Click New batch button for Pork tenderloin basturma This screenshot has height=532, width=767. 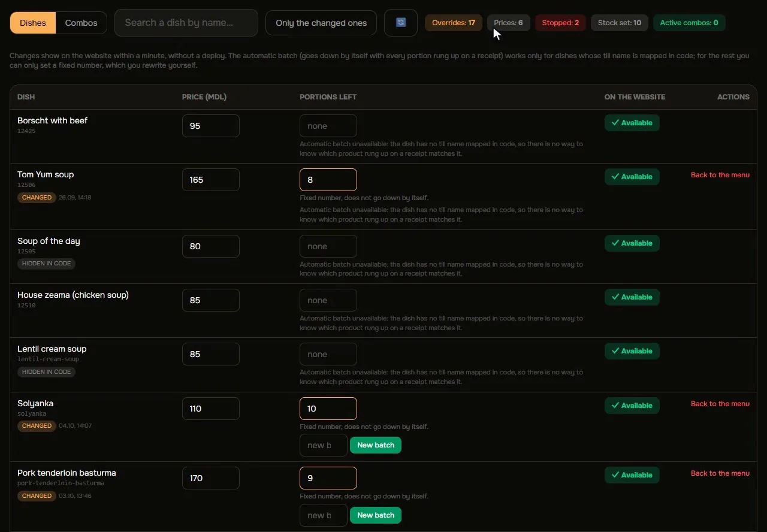pos(376,515)
